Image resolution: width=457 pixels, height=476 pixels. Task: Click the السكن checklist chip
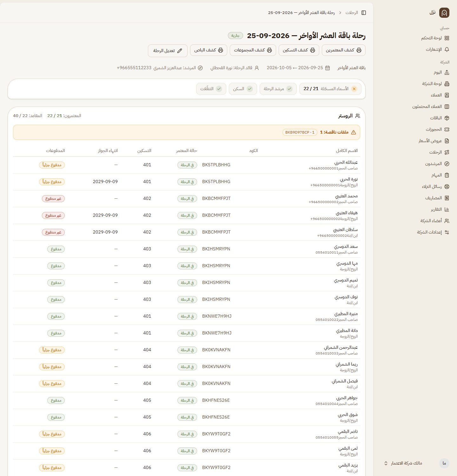tap(243, 89)
